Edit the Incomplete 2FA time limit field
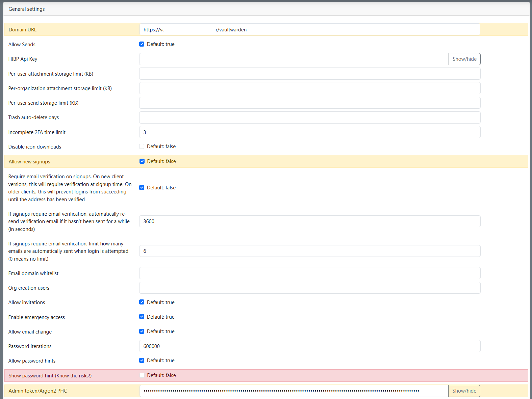532x399 pixels. (x=310, y=132)
